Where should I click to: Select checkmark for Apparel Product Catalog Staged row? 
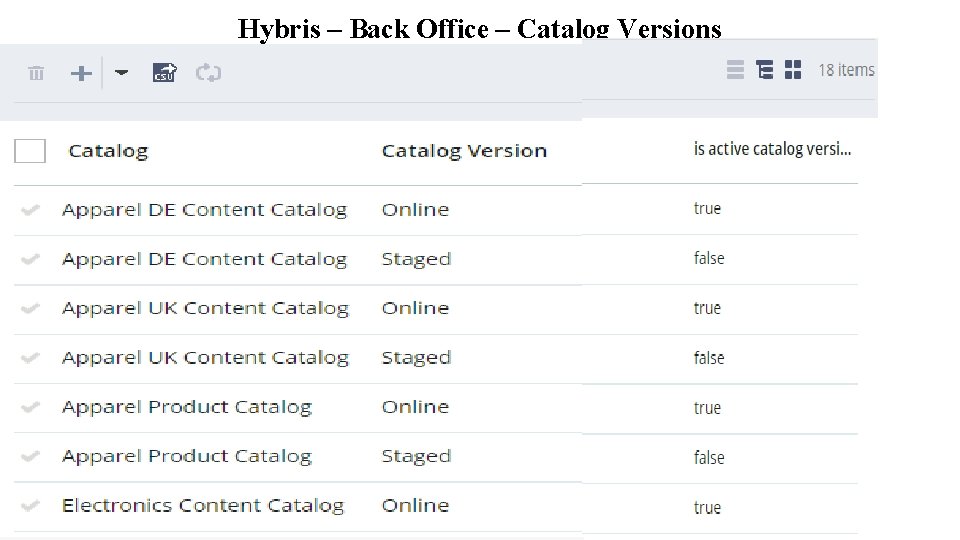pyautogui.click(x=30, y=456)
